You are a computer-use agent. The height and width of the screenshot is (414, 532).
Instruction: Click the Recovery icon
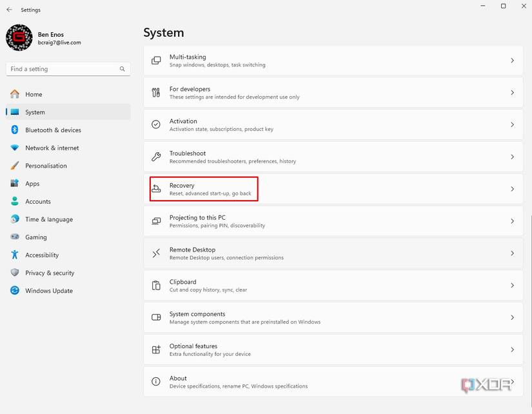tap(156, 189)
